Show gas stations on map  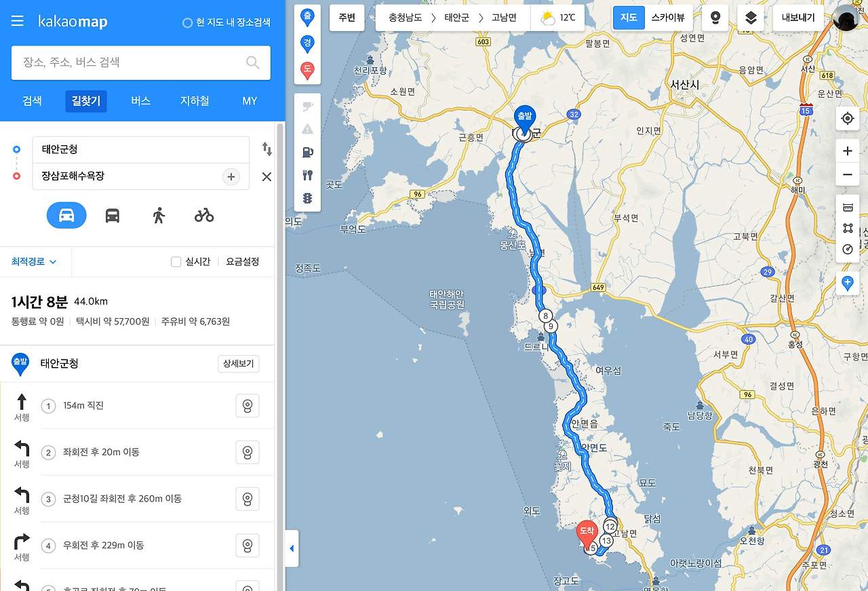307,152
